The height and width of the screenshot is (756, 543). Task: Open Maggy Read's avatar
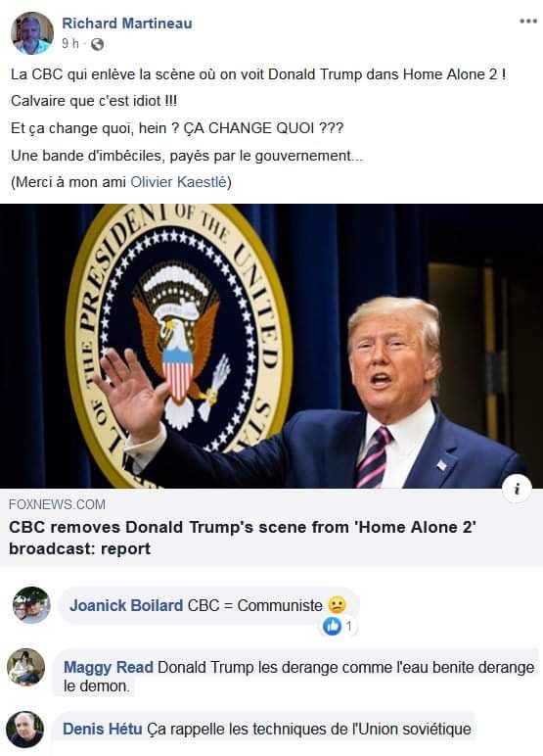point(26,667)
